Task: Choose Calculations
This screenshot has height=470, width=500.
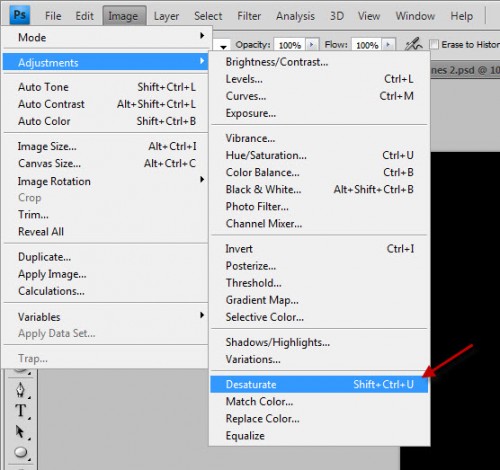Action: pos(105,291)
